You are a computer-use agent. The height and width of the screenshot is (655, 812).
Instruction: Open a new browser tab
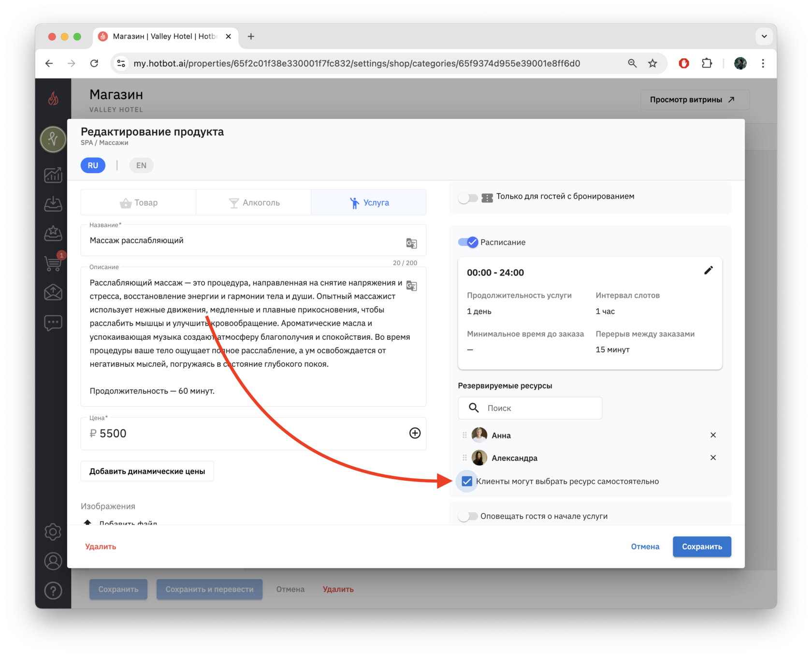pos(251,36)
